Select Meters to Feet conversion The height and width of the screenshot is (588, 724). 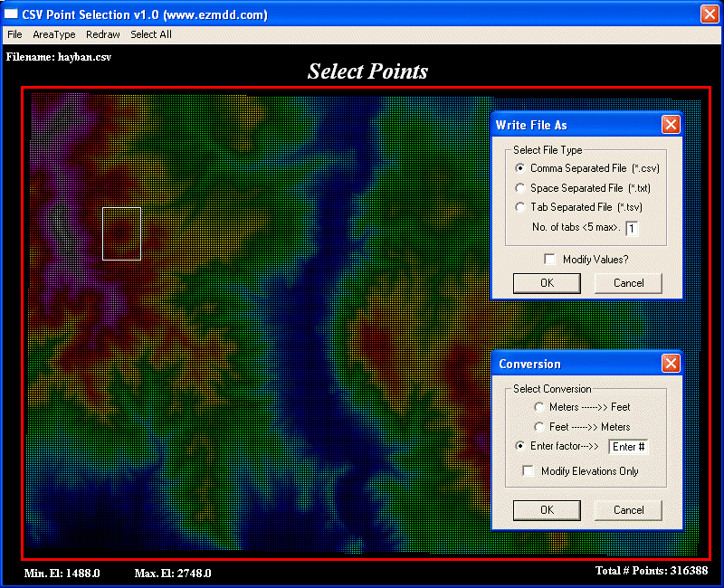pyautogui.click(x=539, y=408)
